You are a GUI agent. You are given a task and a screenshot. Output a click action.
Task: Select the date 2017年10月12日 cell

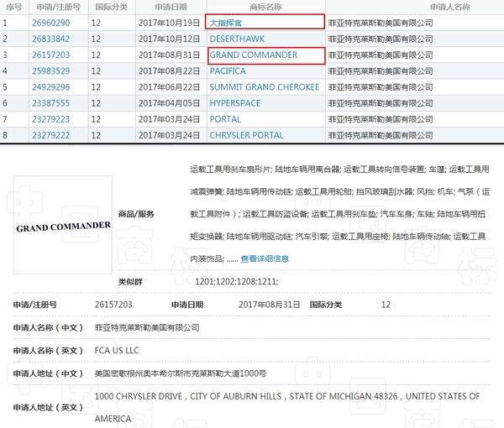169,39
